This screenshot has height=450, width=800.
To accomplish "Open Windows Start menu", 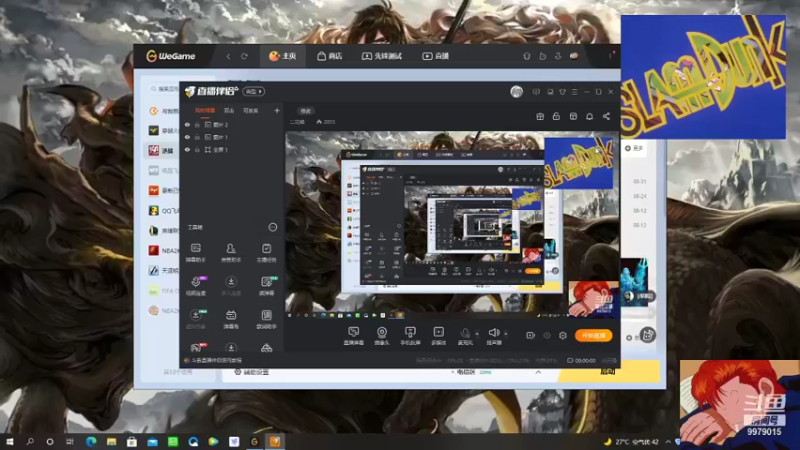I will point(10,442).
